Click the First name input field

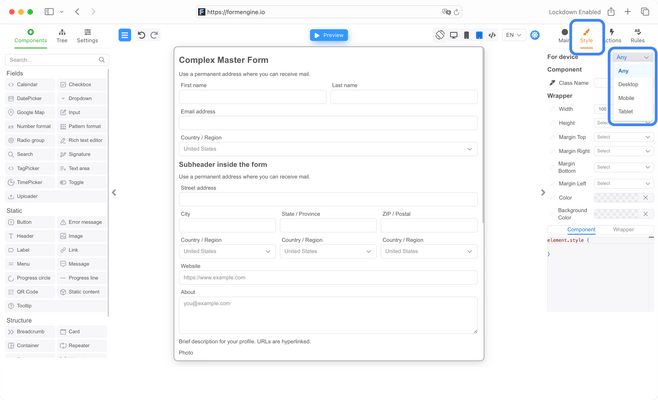pyautogui.click(x=253, y=97)
